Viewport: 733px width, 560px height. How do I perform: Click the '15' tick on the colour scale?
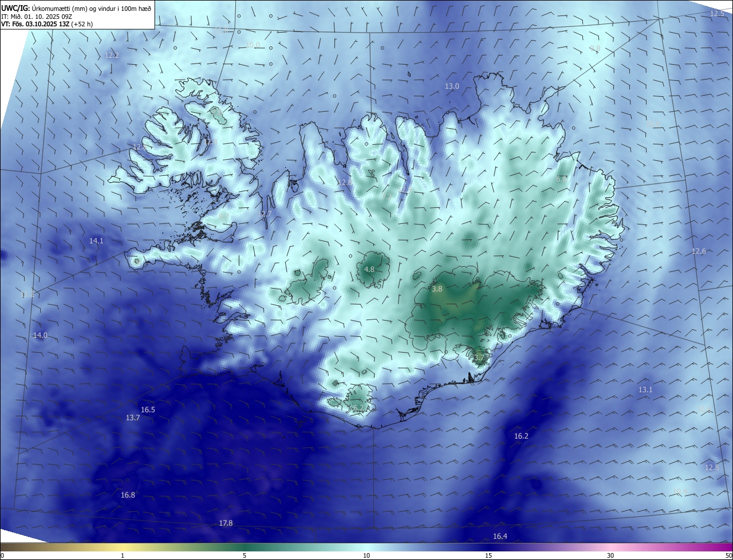(x=488, y=555)
